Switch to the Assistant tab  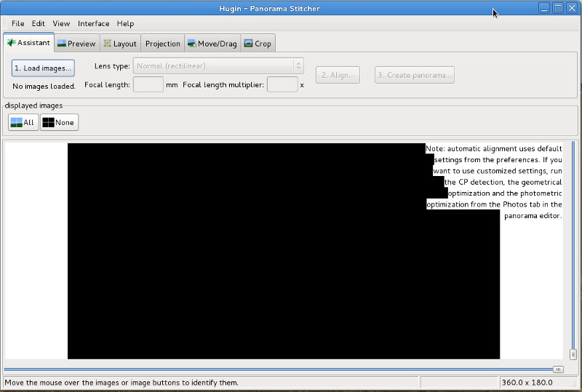click(x=29, y=43)
